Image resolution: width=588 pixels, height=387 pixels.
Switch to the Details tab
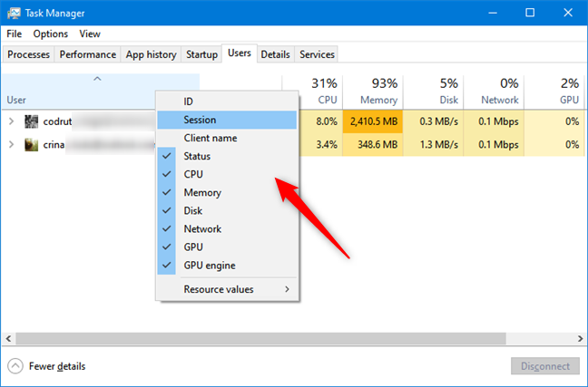click(275, 54)
